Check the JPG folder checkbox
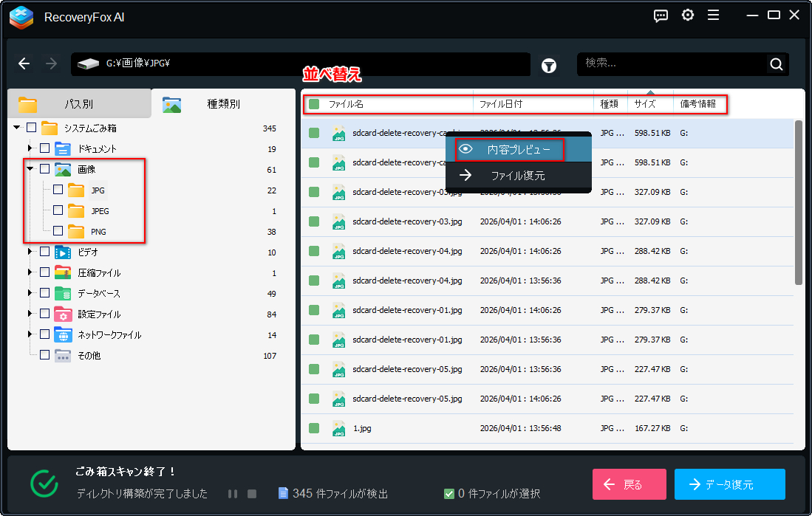Screen dimensions: 812x516 click(x=58, y=190)
